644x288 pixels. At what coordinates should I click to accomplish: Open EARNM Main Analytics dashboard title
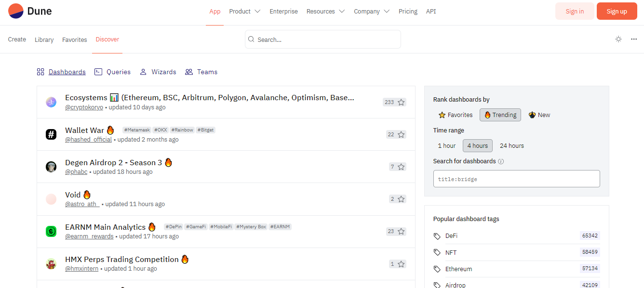tap(111, 227)
